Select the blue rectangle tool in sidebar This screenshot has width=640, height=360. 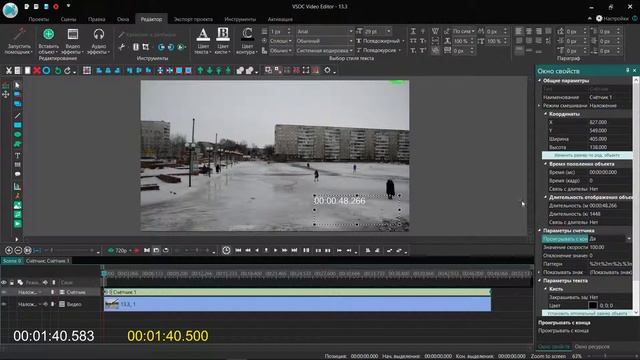[17, 125]
